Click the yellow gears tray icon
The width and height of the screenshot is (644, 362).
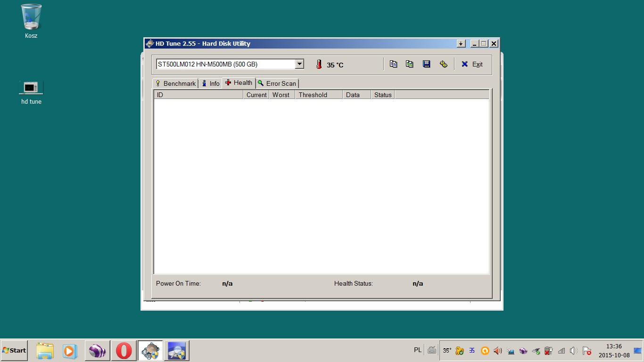coord(460,351)
